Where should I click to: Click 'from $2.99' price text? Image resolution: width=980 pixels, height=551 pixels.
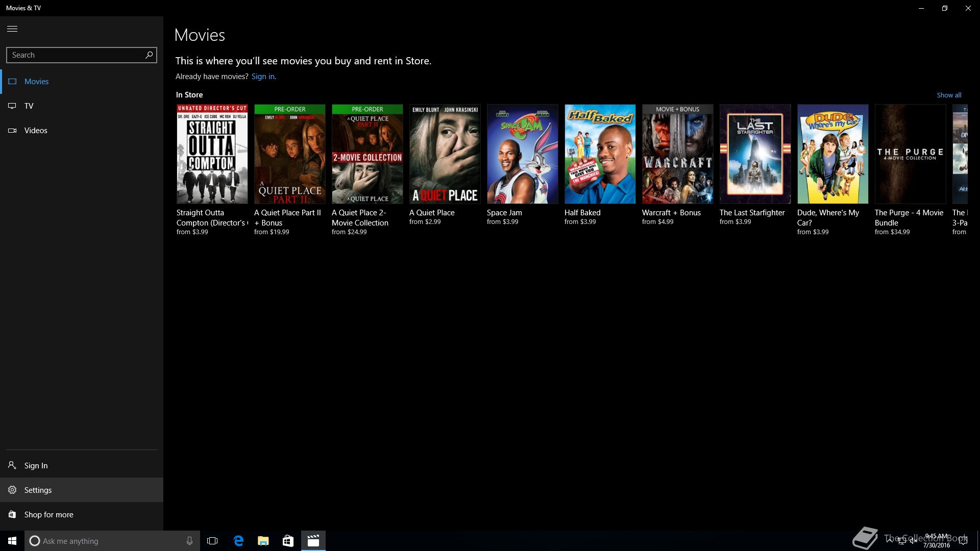pos(425,222)
